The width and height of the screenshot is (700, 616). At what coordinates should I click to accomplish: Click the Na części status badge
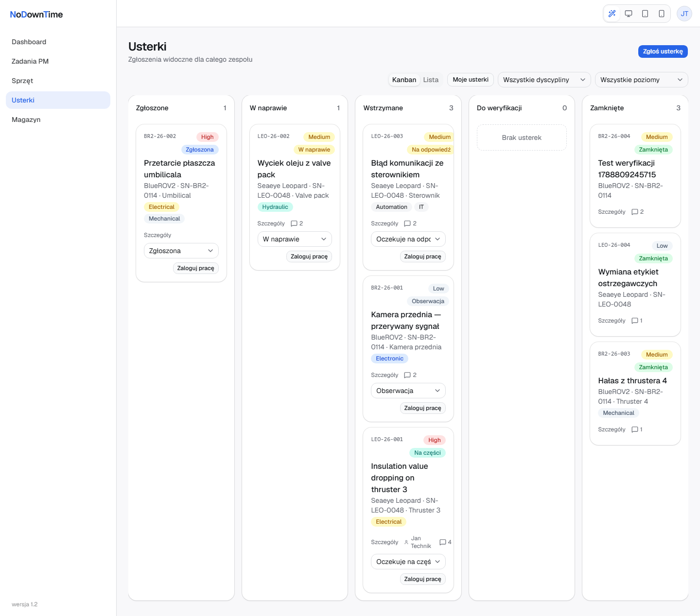pos(427,453)
